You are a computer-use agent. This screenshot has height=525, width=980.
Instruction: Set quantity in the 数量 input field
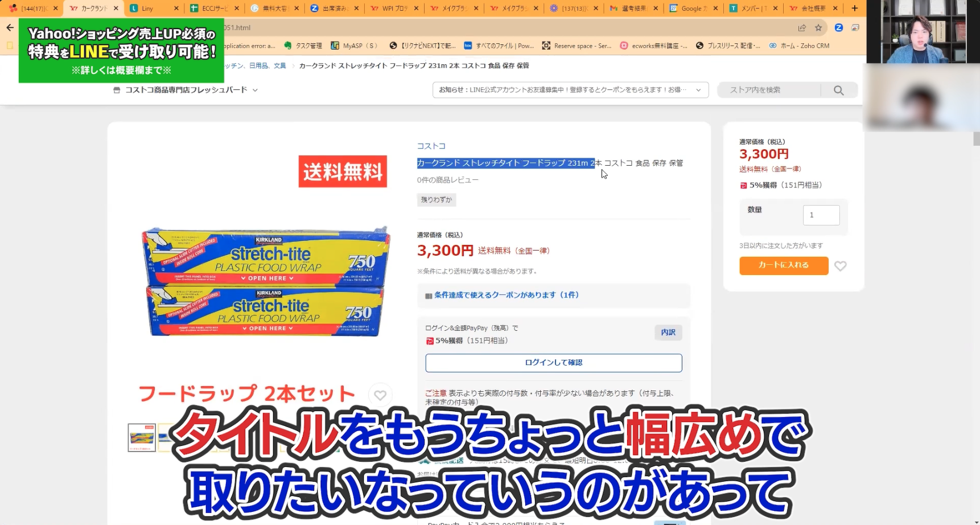click(821, 215)
